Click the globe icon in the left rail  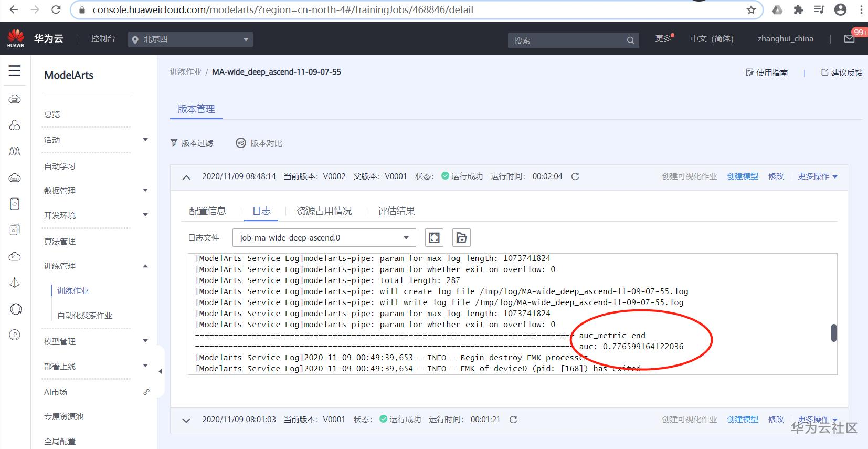pos(16,309)
